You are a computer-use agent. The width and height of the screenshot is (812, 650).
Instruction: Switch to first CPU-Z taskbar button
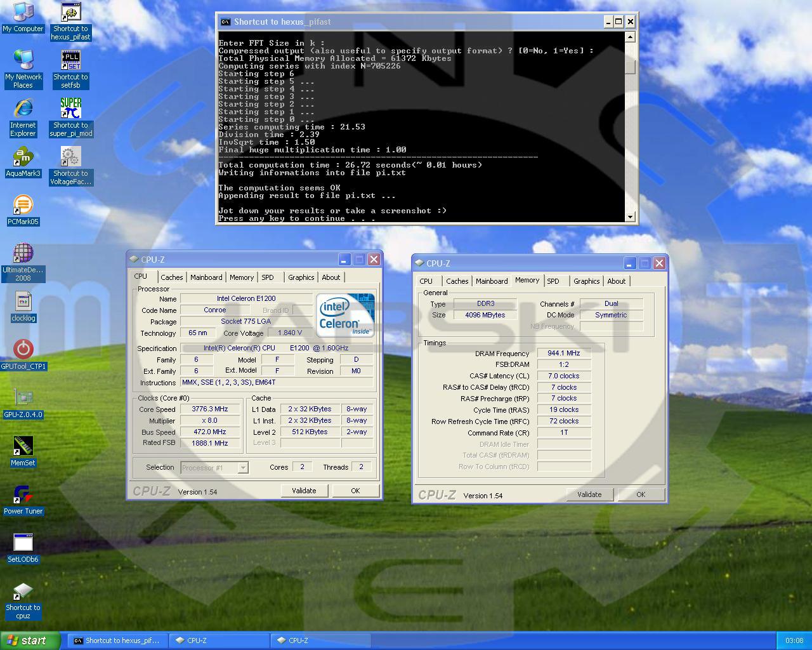coord(219,640)
